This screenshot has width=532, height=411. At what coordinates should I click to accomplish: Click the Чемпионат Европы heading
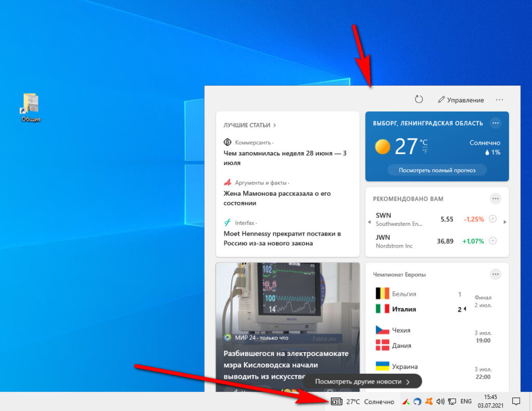[400, 275]
